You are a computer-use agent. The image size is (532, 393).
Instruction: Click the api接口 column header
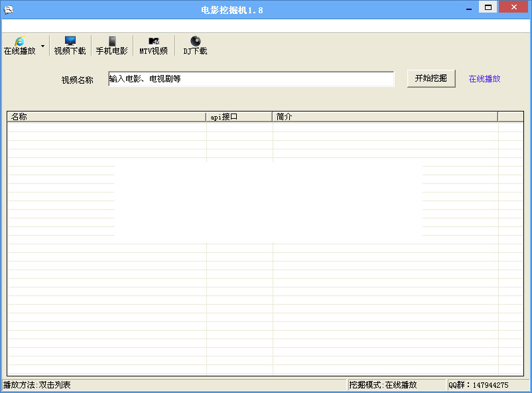239,117
